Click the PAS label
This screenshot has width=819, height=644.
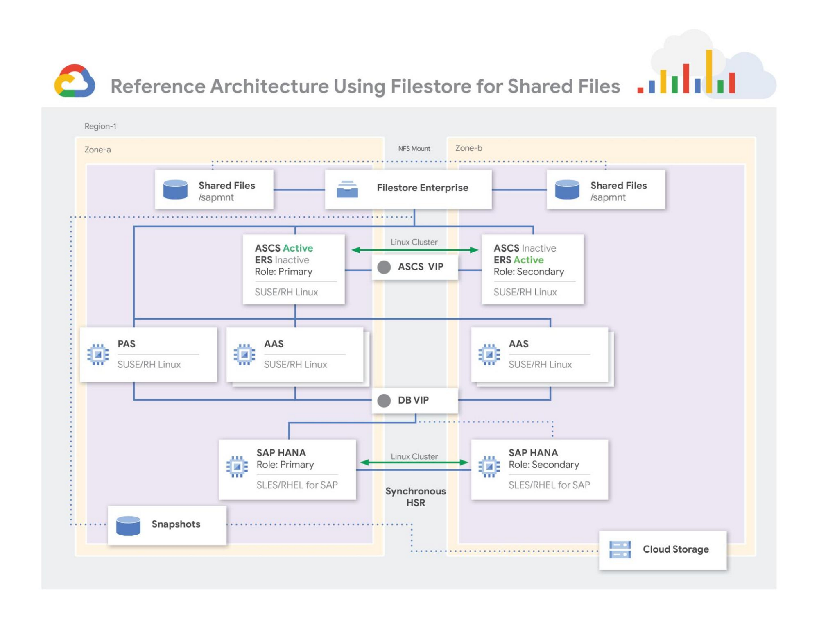click(x=127, y=344)
